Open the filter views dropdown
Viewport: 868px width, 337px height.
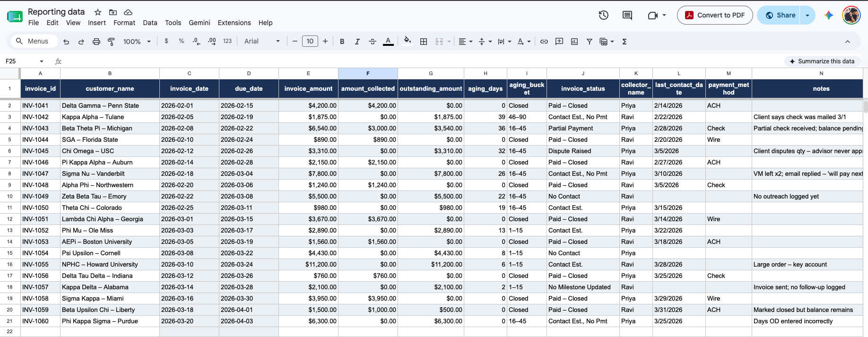pos(607,42)
